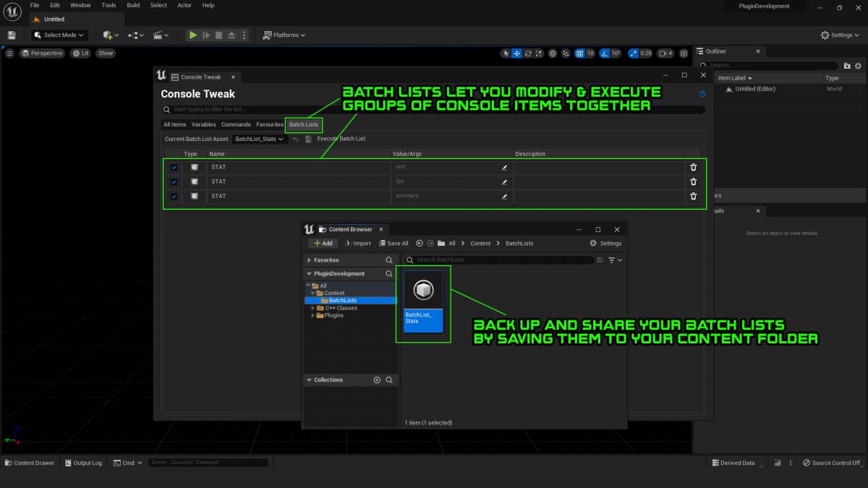This screenshot has height=488, width=868.
Task: Click the Add button in Content Browser
Action: click(x=323, y=244)
